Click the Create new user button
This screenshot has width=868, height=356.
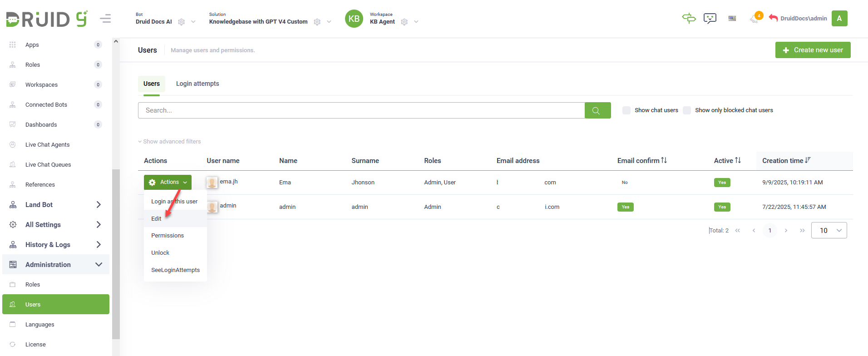813,50
